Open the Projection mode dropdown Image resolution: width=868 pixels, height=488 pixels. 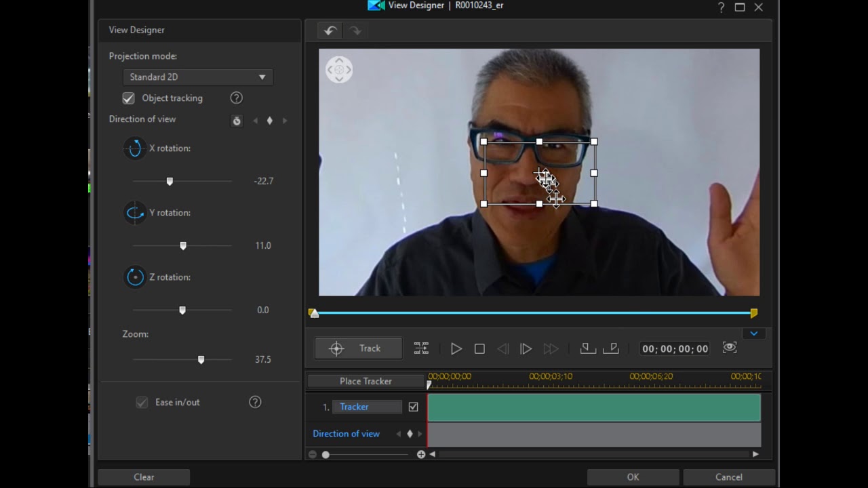click(197, 77)
